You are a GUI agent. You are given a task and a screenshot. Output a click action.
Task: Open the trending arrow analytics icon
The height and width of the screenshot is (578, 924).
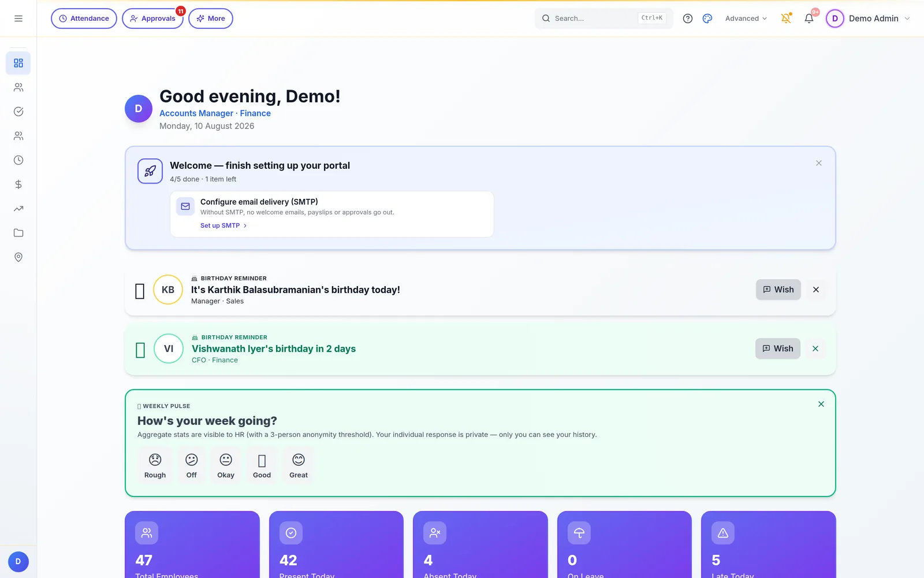pyautogui.click(x=18, y=209)
